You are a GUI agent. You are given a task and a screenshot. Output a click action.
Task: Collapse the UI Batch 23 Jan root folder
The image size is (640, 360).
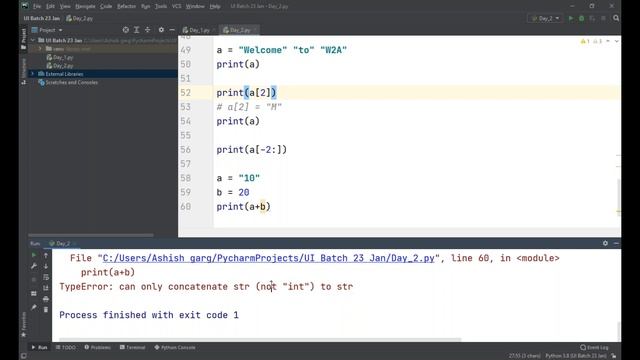[33, 40]
